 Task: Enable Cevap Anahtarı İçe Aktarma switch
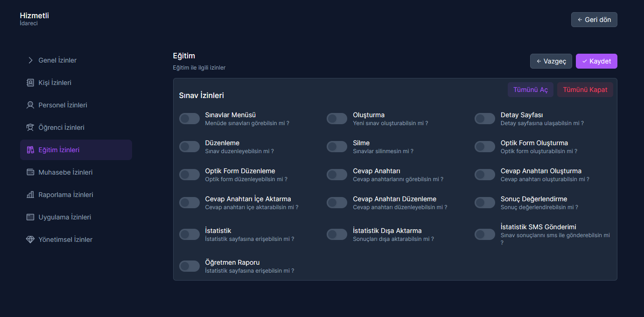189,203
